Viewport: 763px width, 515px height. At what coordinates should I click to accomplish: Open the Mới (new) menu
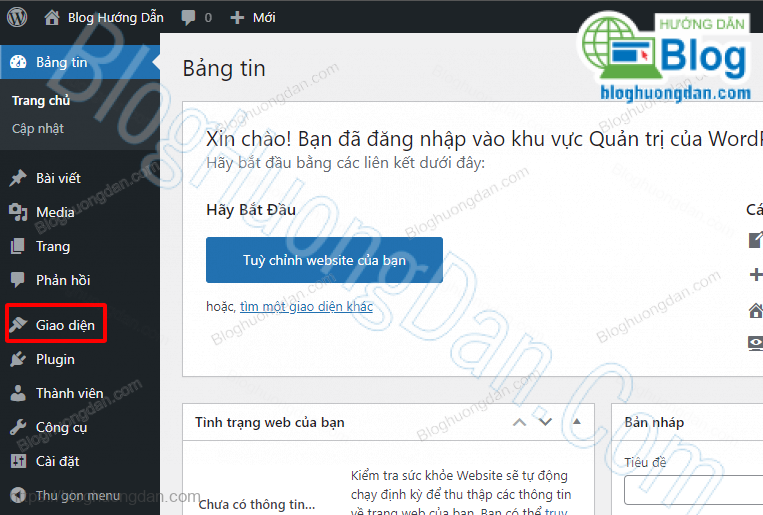click(264, 18)
